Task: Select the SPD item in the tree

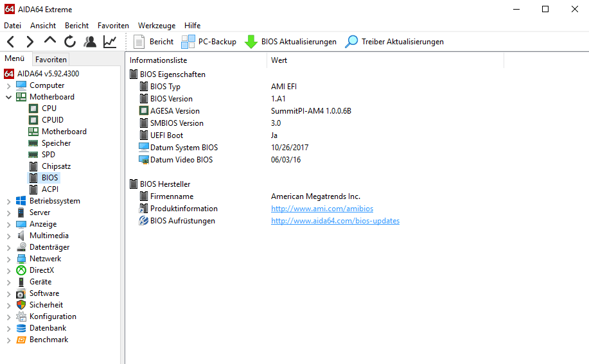Action: [x=48, y=155]
